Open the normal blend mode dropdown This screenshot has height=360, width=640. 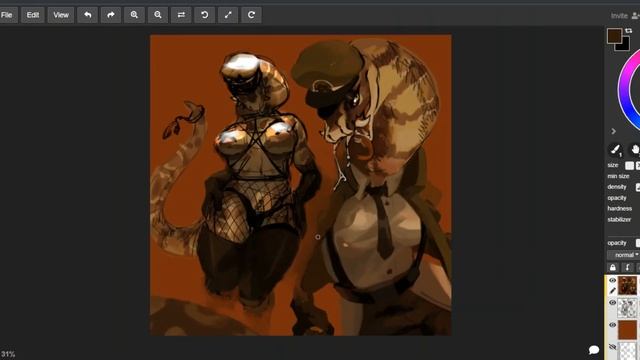624,255
